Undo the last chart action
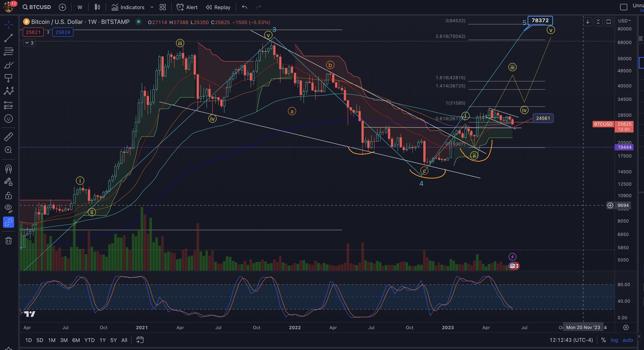This screenshot has width=644, height=350. click(245, 7)
